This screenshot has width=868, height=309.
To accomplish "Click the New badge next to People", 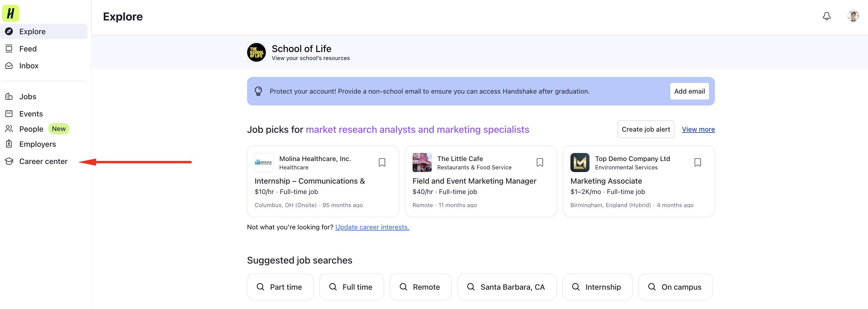I will coord(59,129).
